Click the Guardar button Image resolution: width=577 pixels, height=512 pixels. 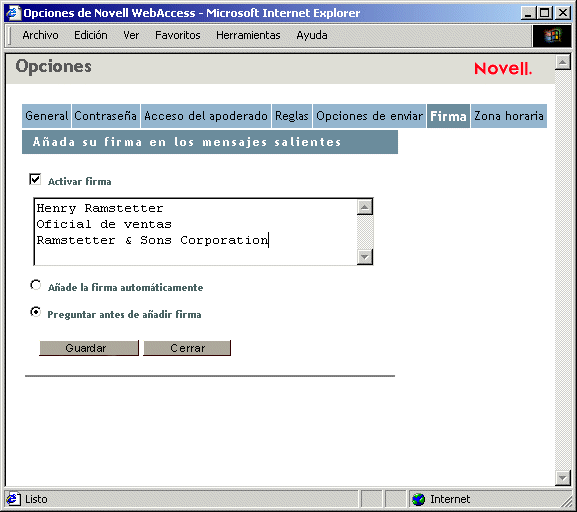point(89,348)
